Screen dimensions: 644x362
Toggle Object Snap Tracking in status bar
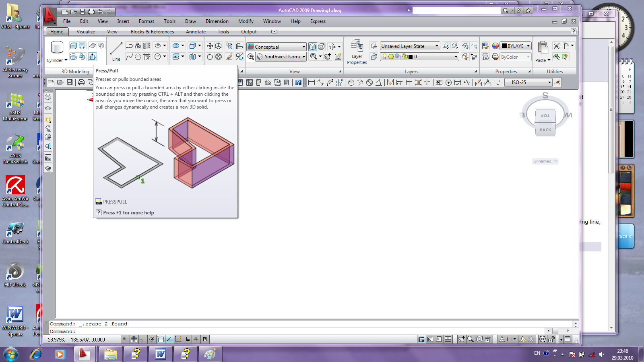click(x=169, y=339)
